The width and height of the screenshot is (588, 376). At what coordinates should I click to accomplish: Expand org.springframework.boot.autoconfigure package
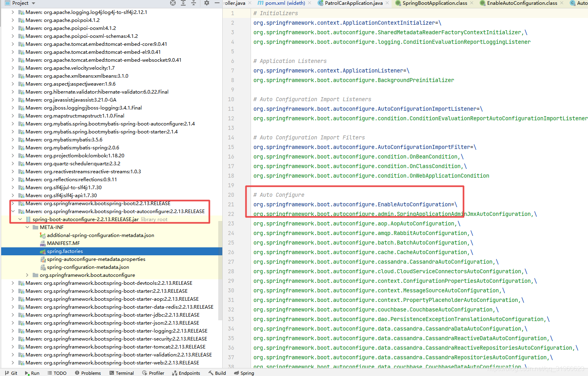27,275
